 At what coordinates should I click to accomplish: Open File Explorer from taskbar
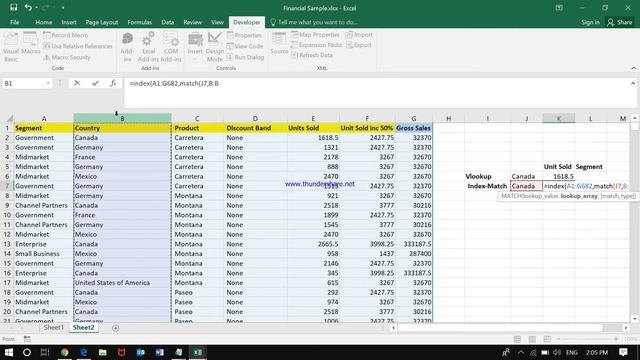click(x=102, y=352)
